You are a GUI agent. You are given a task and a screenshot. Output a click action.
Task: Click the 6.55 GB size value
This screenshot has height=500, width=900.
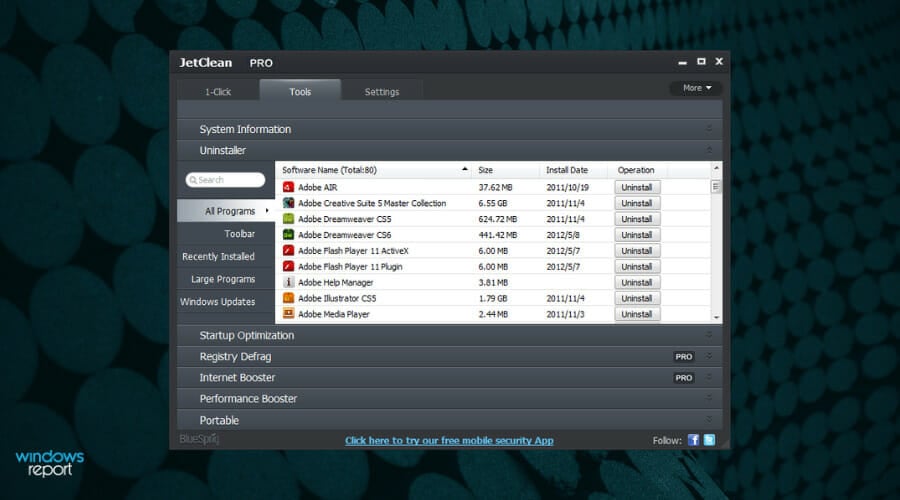pos(492,203)
